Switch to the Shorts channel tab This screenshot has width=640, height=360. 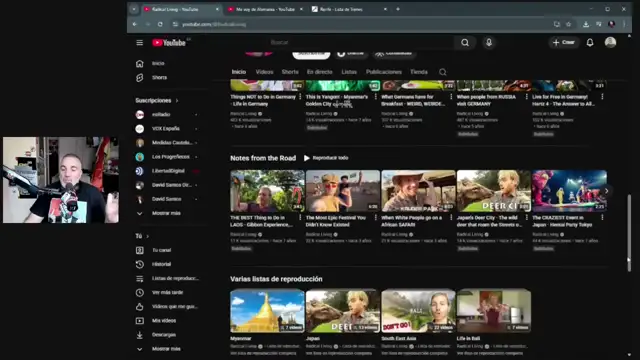tap(290, 72)
